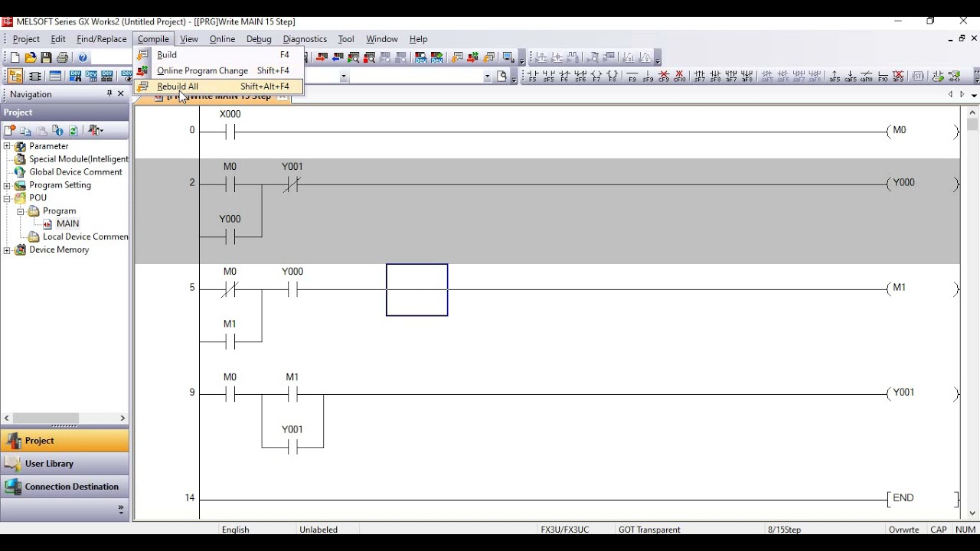Insert rising pulse contact using the sF7 icon
Viewport: 980px width, 551px height.
pos(699,77)
